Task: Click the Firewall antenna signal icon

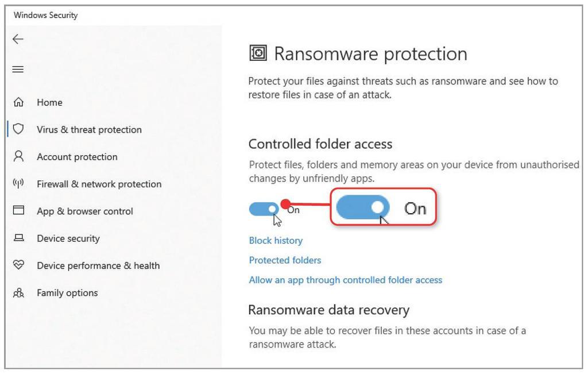Action: tap(18, 183)
